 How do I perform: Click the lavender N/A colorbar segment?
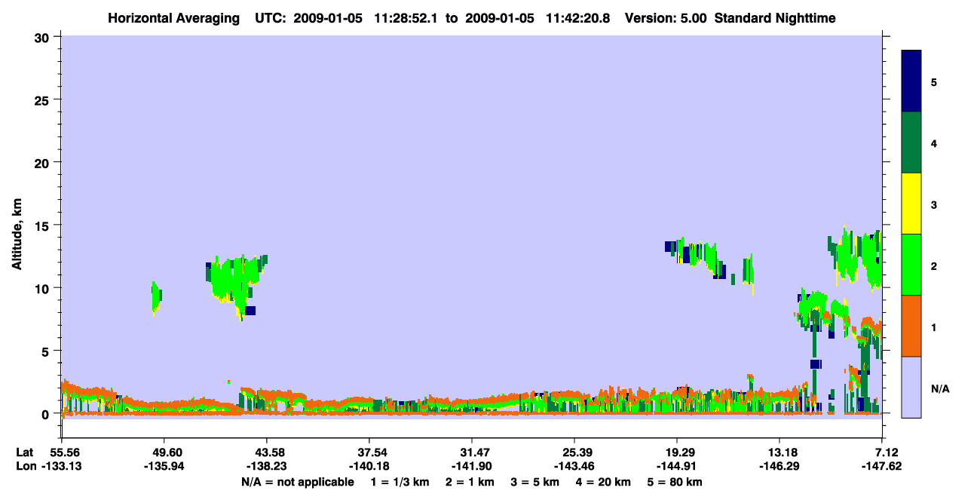pos(911,387)
